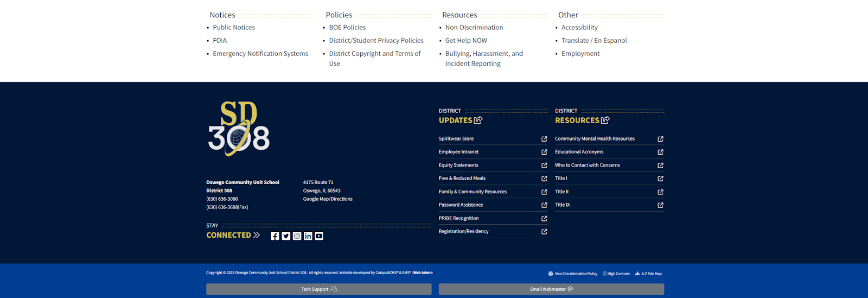The height and width of the screenshot is (298, 868).
Task: Open the Twitter social icon
Action: (x=286, y=236)
